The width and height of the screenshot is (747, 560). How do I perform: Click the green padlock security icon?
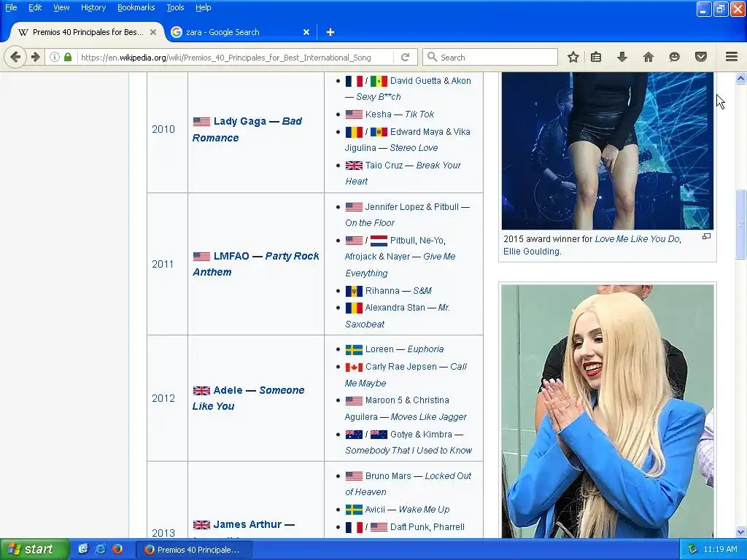pyautogui.click(x=68, y=57)
